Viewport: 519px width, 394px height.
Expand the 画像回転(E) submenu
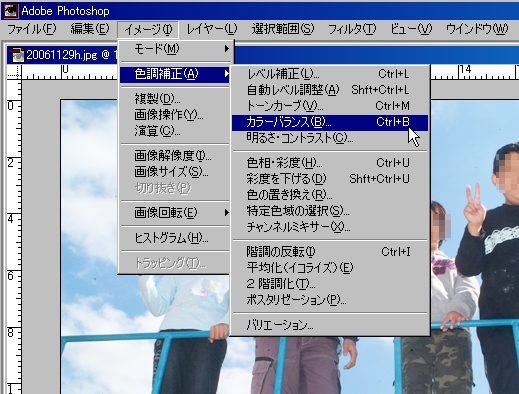175,213
